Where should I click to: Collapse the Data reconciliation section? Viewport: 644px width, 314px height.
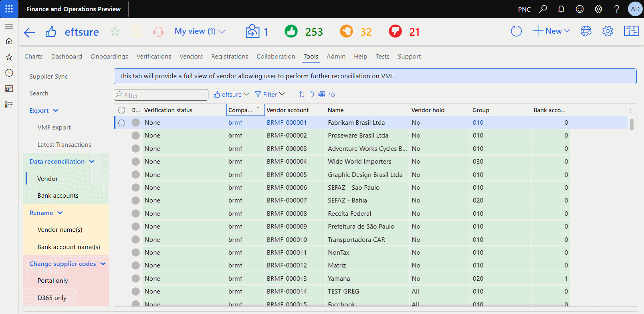coord(62,161)
